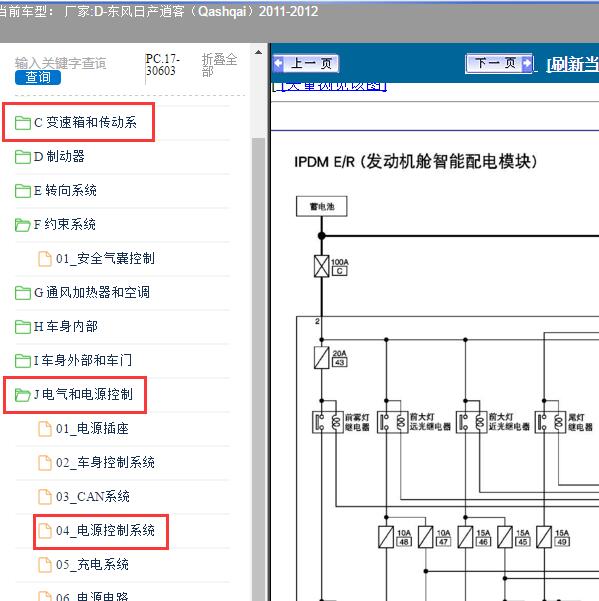Expand folder G 通风加热器和空调
The width and height of the screenshot is (599, 601).
pyautogui.click(x=92, y=292)
